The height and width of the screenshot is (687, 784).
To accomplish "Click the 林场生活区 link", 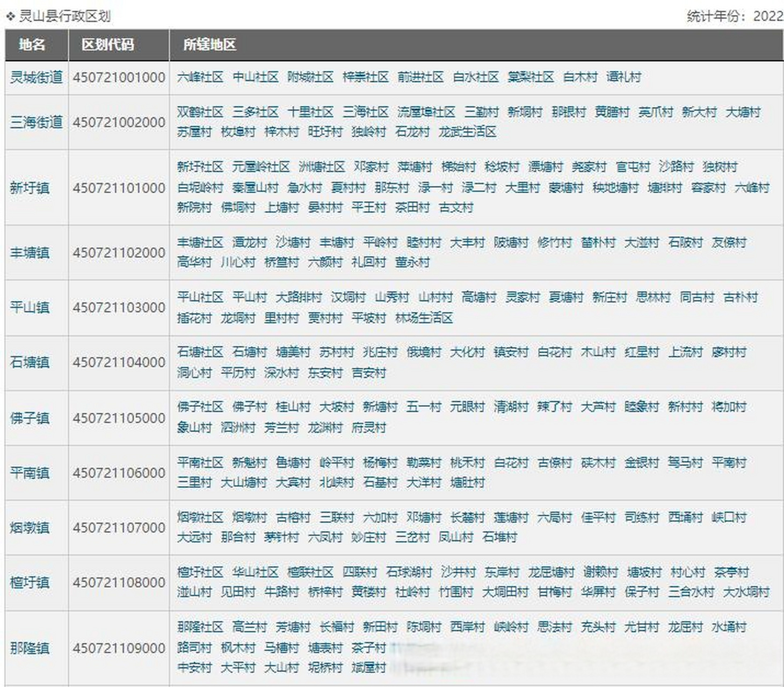I will point(424,318).
